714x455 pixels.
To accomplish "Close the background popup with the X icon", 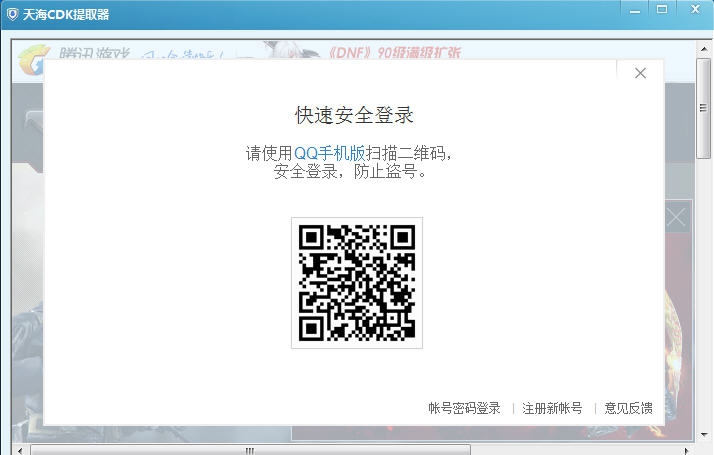I will [x=676, y=217].
